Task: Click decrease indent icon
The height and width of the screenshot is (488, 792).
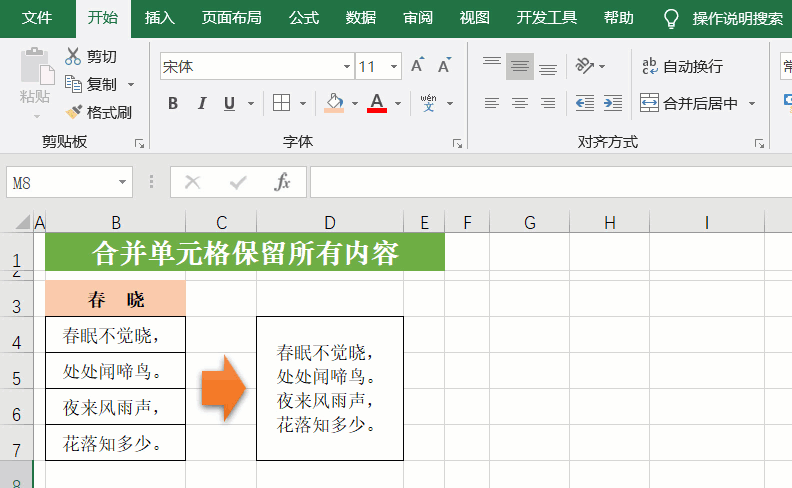Action: pos(585,104)
